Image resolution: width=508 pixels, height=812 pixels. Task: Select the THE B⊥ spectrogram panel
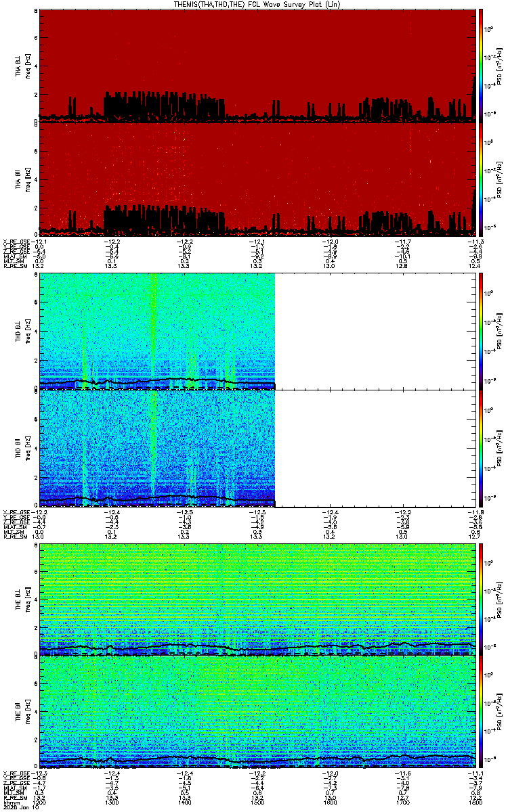(257, 600)
